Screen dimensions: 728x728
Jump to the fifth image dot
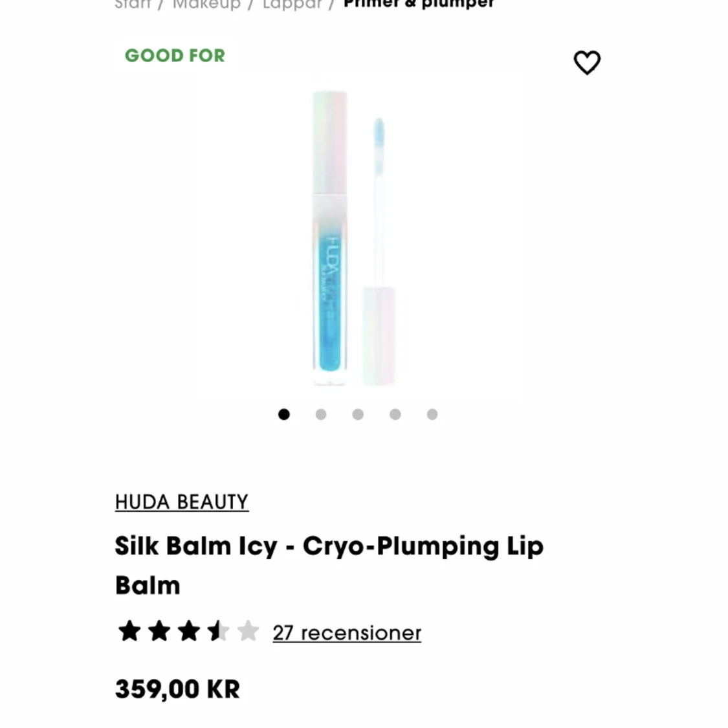tap(432, 414)
